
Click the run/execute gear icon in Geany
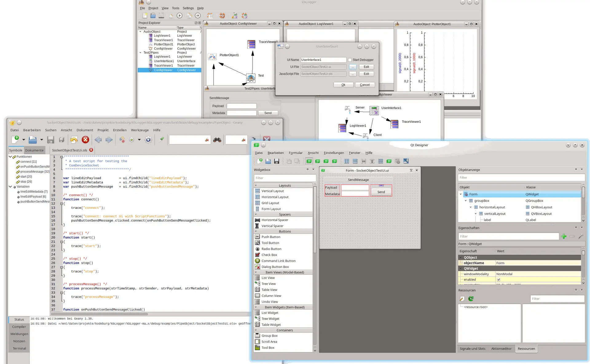coord(148,140)
